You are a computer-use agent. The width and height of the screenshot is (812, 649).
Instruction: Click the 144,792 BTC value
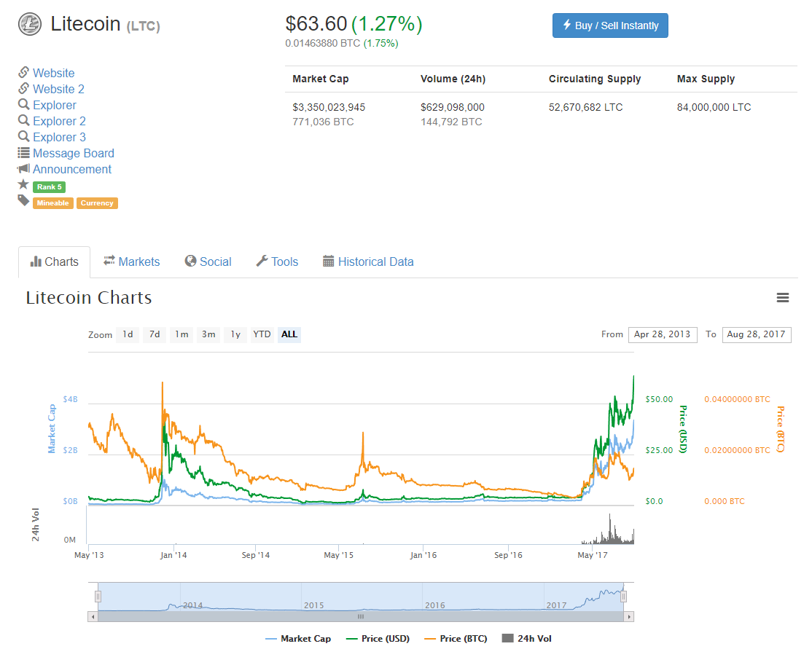[451, 122]
